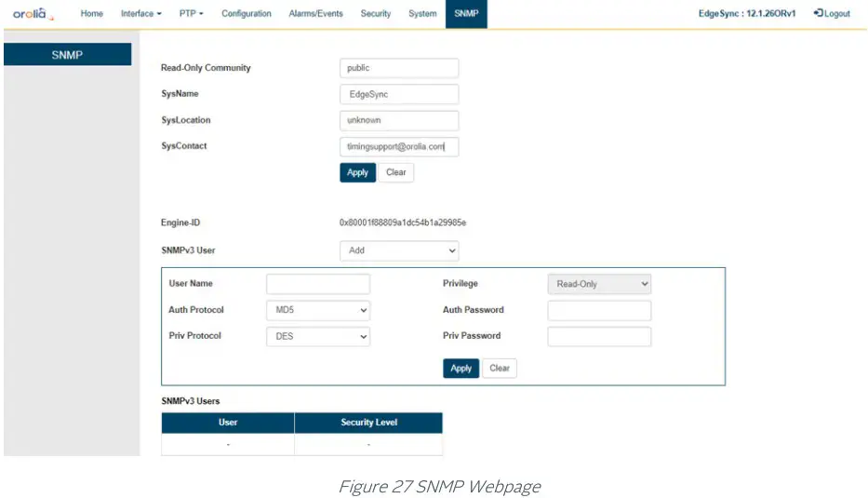Screen dimensions: 868x498
Task: Open the SNMPv3 User dropdown
Action: [x=399, y=250]
